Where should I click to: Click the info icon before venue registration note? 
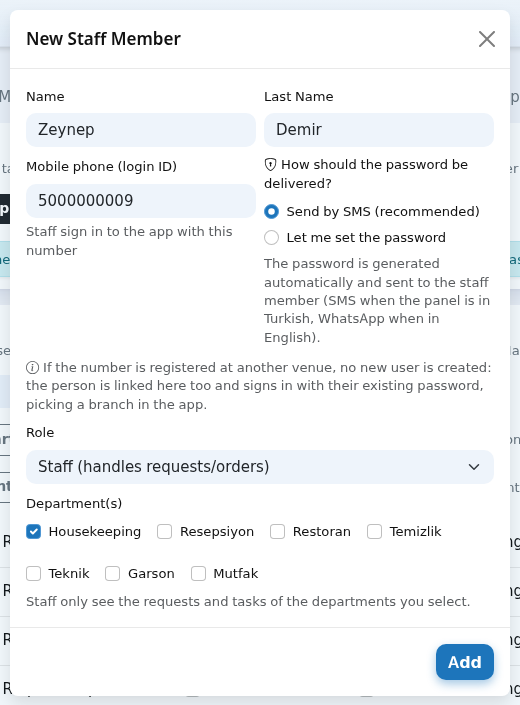coord(32,367)
